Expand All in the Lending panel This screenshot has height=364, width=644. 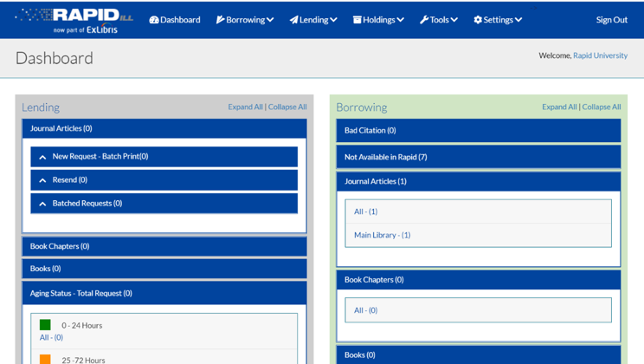245,107
